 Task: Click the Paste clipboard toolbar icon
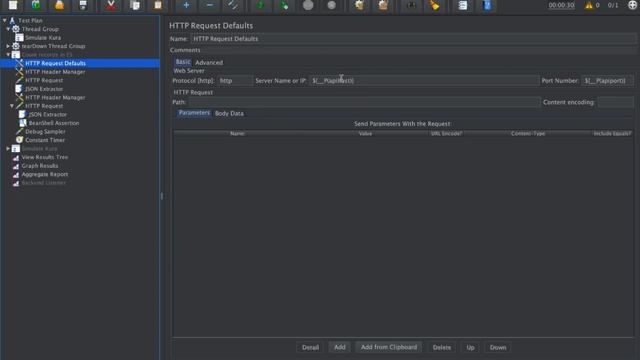coord(158,5)
